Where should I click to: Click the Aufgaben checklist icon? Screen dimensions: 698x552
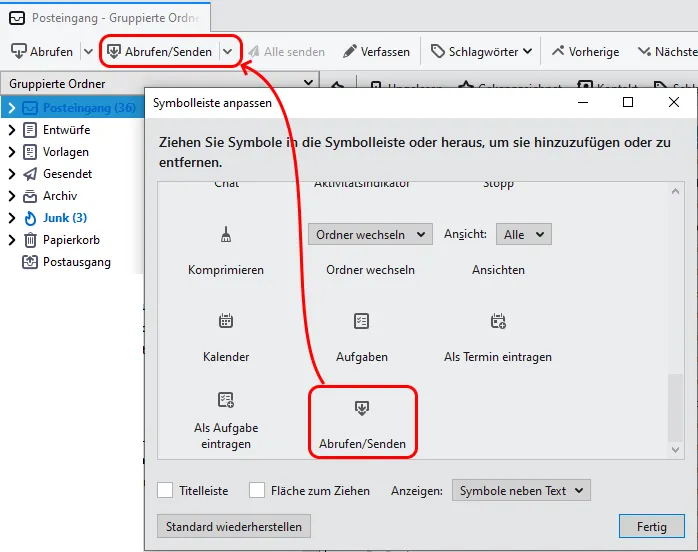click(361, 321)
